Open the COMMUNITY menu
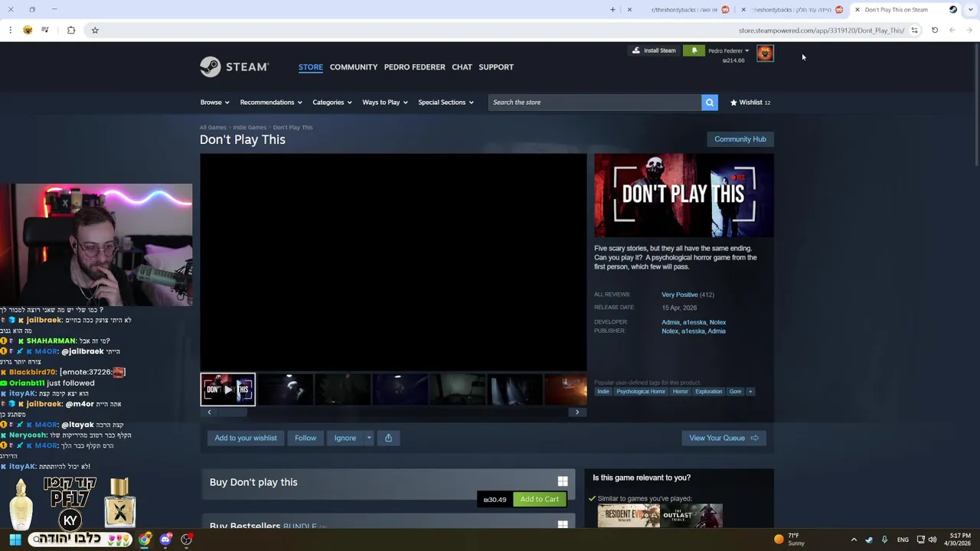The image size is (980, 551). click(x=354, y=67)
